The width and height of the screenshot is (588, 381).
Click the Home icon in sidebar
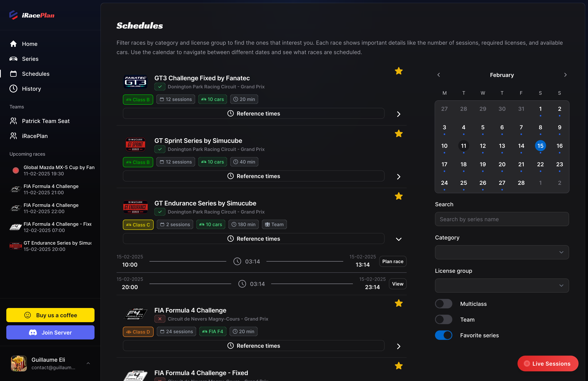(x=13, y=44)
